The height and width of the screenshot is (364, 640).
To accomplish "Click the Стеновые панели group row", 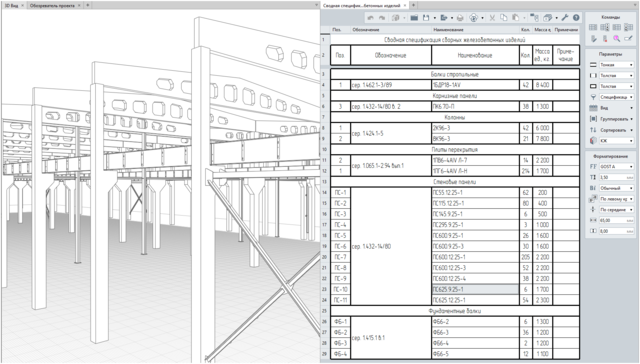I will click(x=455, y=182).
